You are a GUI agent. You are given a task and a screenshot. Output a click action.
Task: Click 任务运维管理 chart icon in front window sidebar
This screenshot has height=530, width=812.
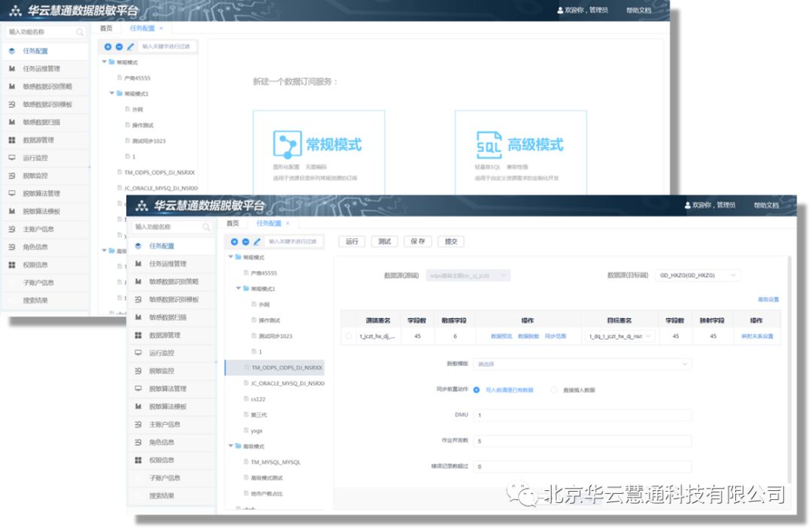[138, 263]
